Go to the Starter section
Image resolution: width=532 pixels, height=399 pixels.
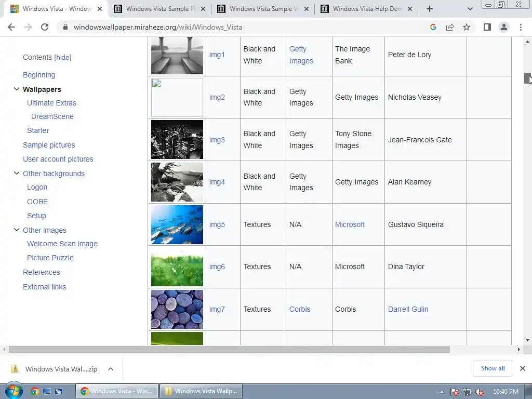[38, 130]
